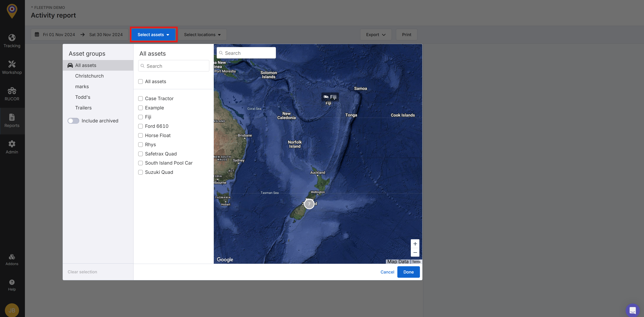
Task: Open the Addons blocks icon in the sidebar
Action: click(x=12, y=257)
